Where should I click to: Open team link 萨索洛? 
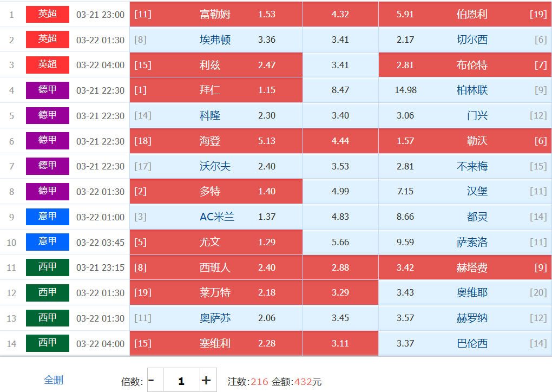click(472, 242)
